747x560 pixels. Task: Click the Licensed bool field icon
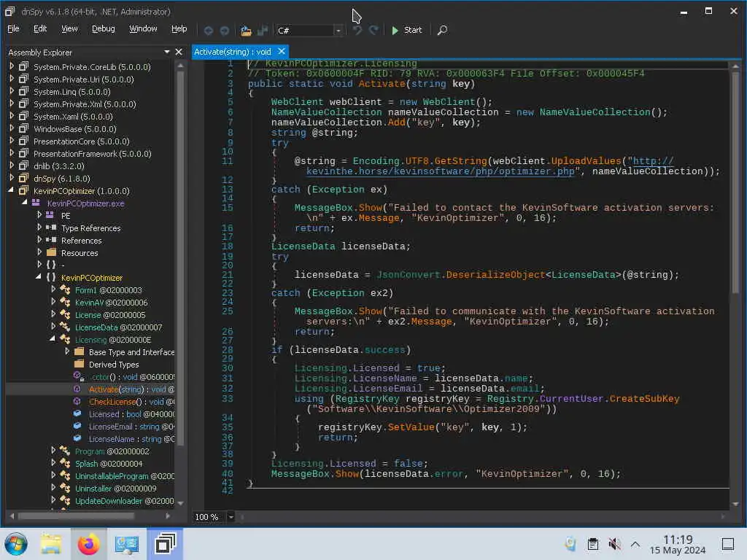point(77,413)
